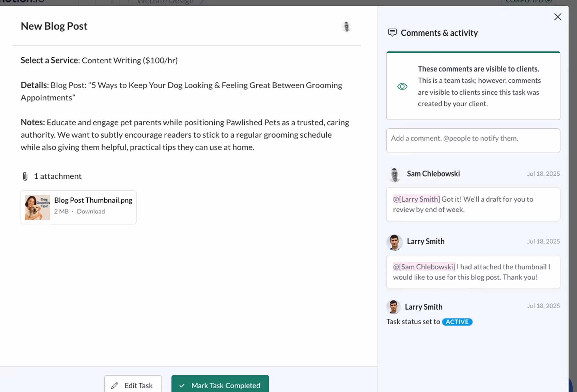The width and height of the screenshot is (577, 392).
Task: Click Larry Smith's avatar on status activity
Action: coord(393,307)
